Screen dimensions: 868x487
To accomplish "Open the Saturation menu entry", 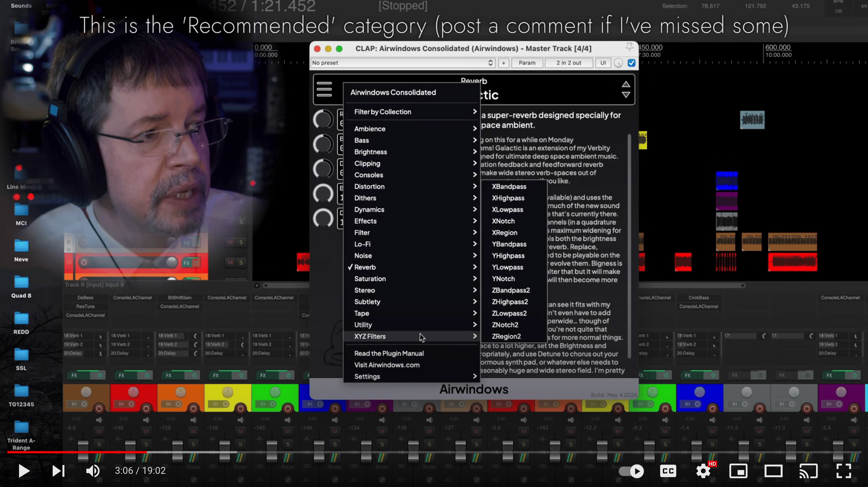I will (412, 279).
